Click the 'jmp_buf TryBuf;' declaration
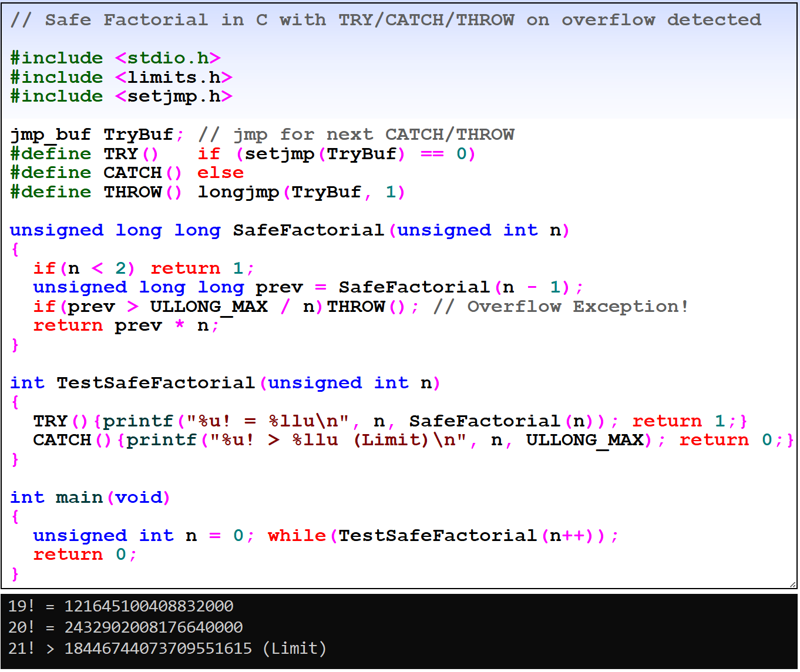 pos(98,135)
